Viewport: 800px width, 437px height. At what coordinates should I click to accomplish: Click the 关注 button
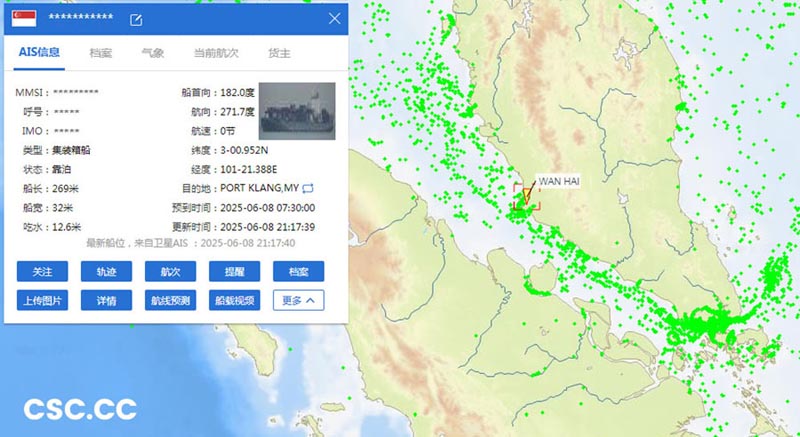(x=42, y=271)
